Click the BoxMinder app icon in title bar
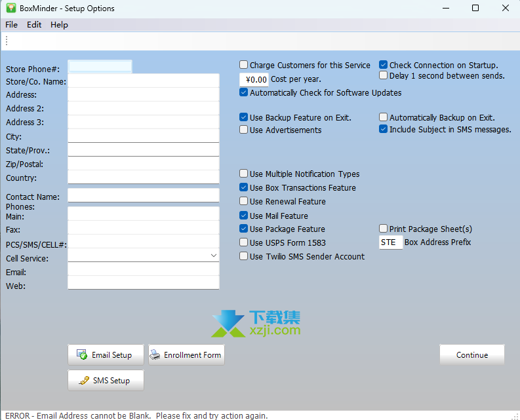The image size is (520, 420). pyautogui.click(x=11, y=8)
